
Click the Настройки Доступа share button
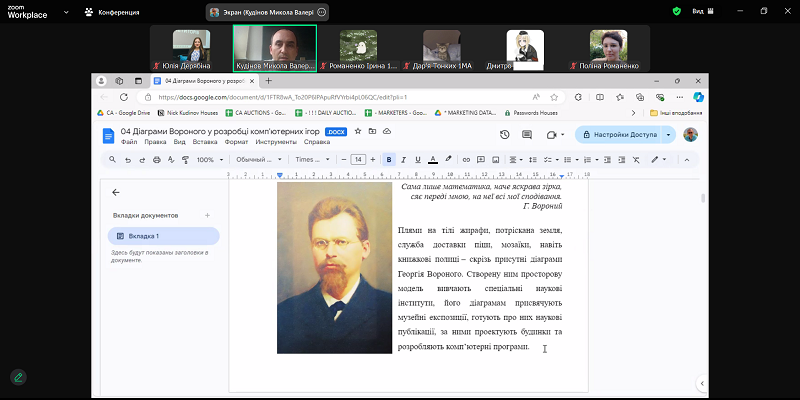tap(619, 135)
